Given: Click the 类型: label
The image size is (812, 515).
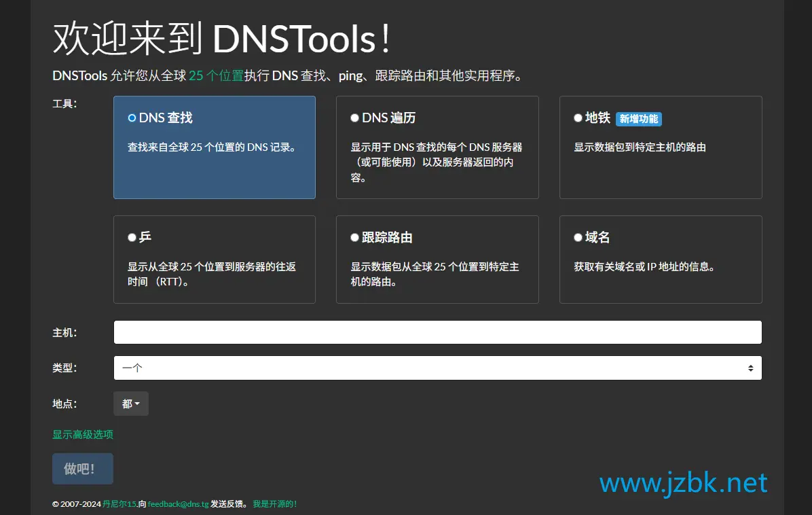Looking at the screenshot, I should (x=64, y=368).
